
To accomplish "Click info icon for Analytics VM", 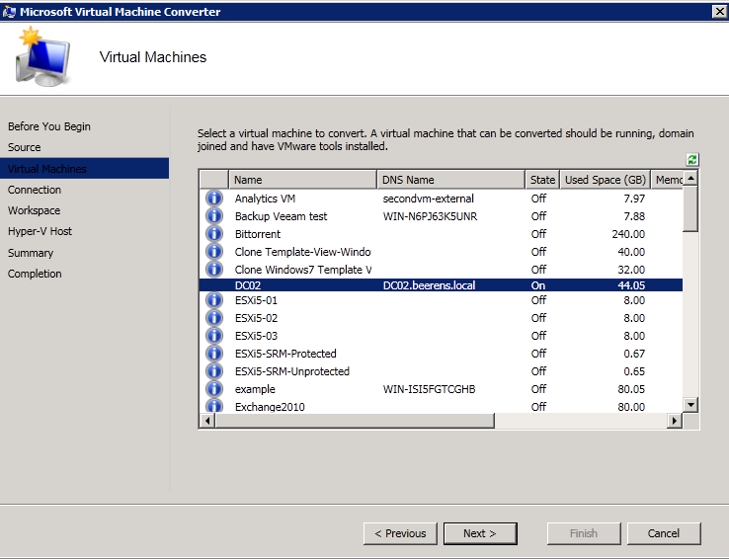I will point(214,198).
